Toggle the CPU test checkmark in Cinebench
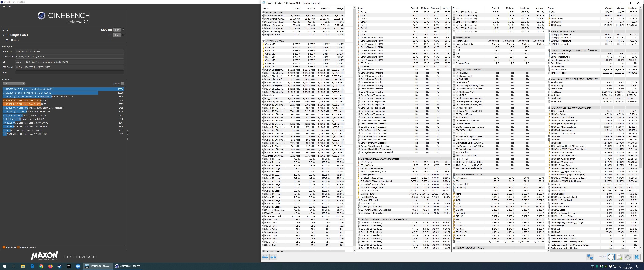This screenshot has width=644, height=270. coord(124,30)
